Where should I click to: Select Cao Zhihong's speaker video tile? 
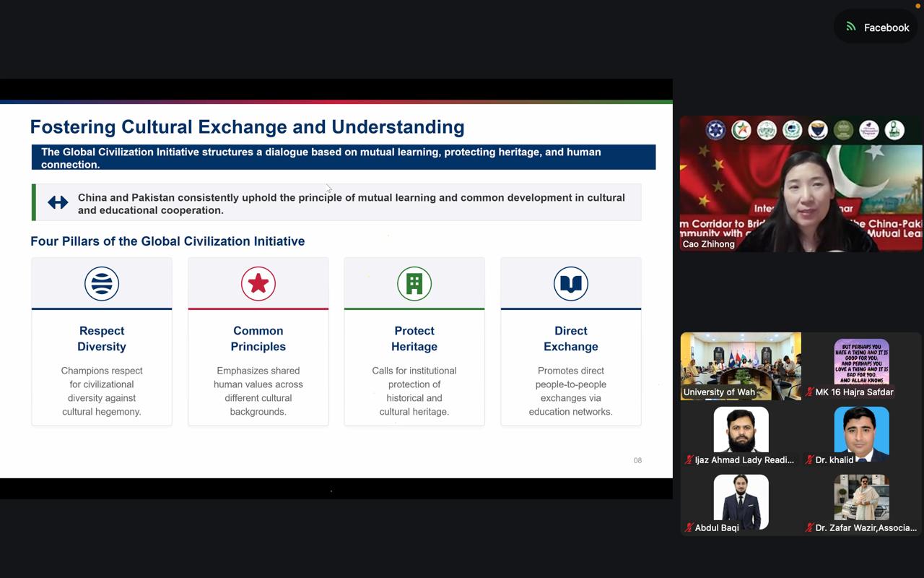801,184
